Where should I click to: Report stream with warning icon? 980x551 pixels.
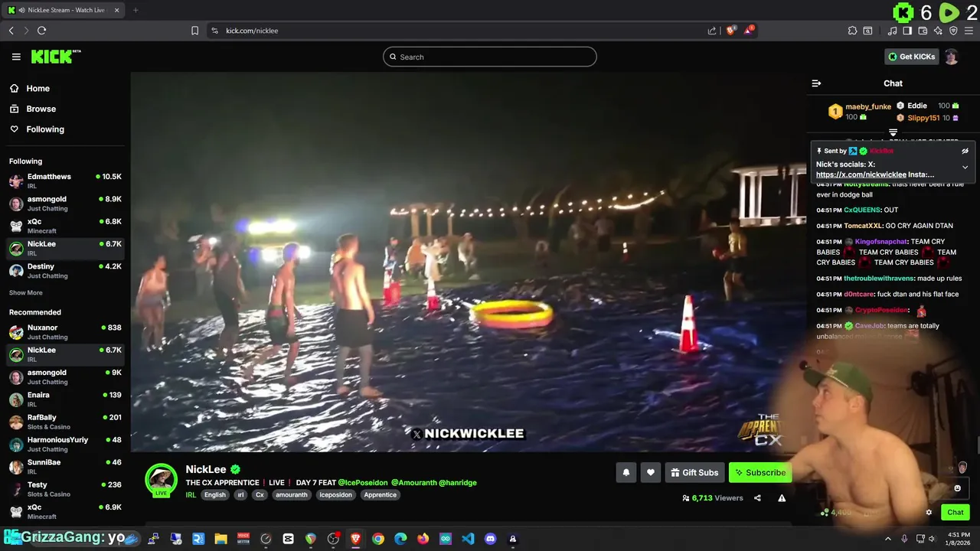(x=782, y=498)
